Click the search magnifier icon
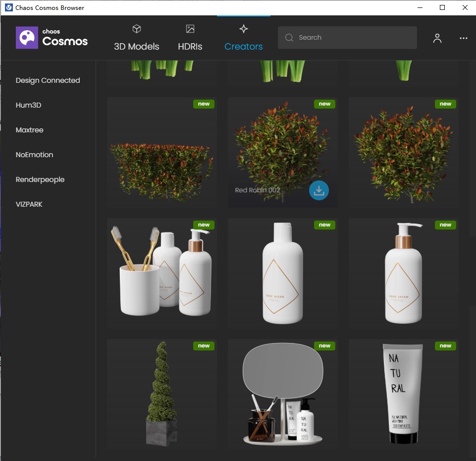476x461 pixels. pyautogui.click(x=289, y=37)
